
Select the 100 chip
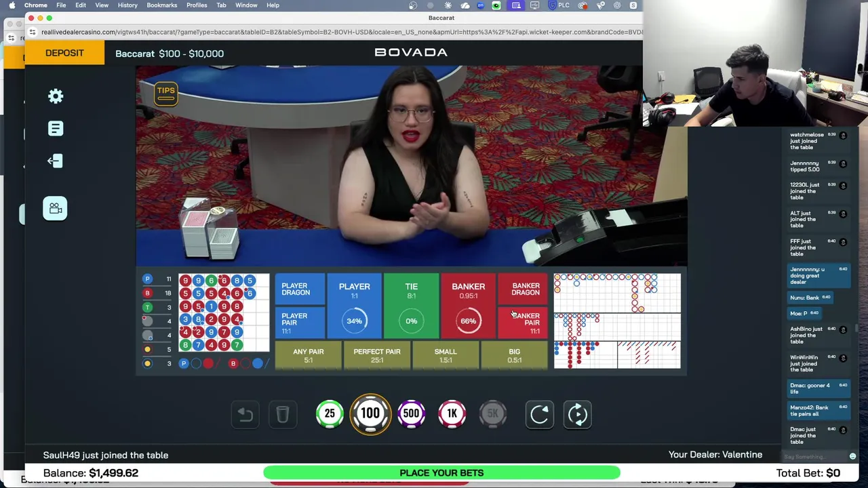[370, 413]
